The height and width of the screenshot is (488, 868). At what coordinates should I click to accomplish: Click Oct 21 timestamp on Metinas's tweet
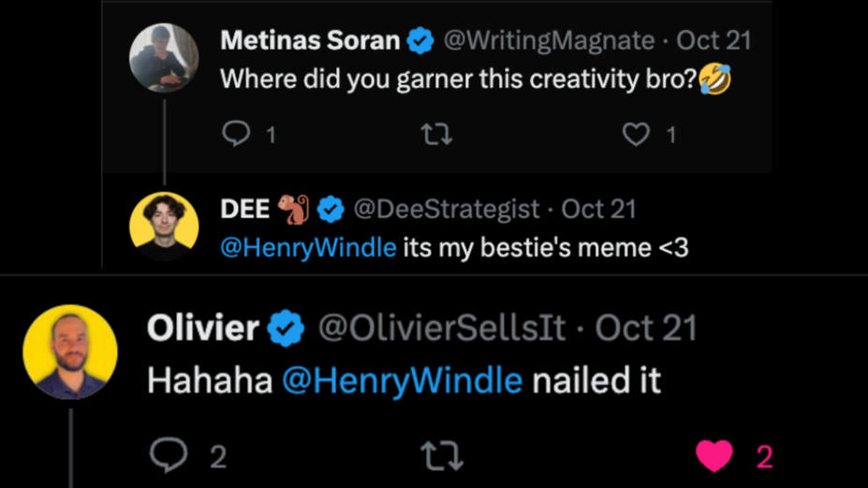pyautogui.click(x=714, y=41)
